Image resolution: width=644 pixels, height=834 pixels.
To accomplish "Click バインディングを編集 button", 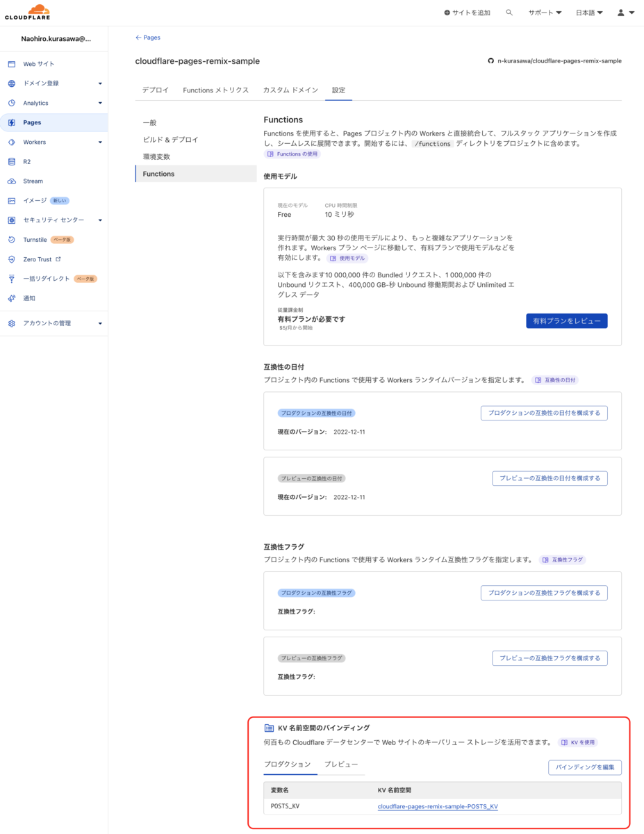I will click(x=585, y=767).
